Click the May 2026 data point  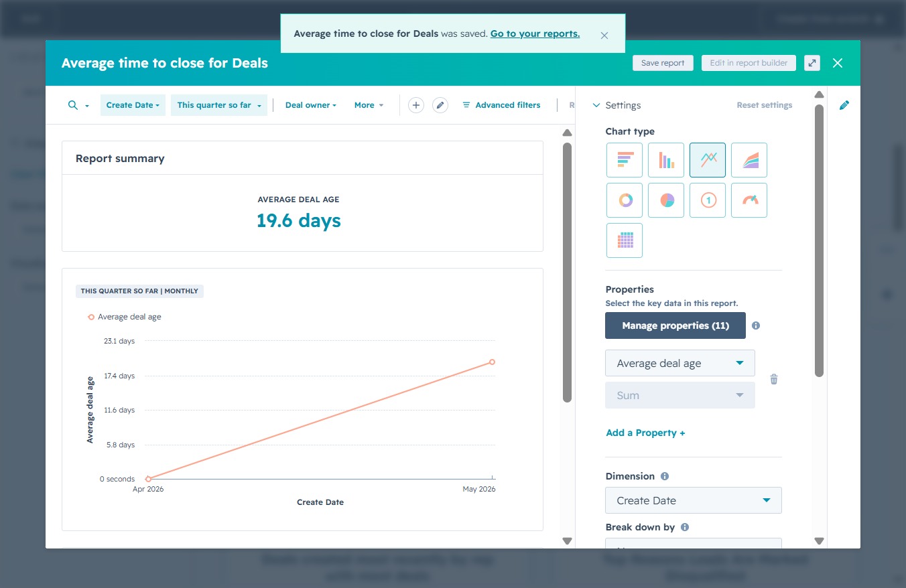[492, 362]
